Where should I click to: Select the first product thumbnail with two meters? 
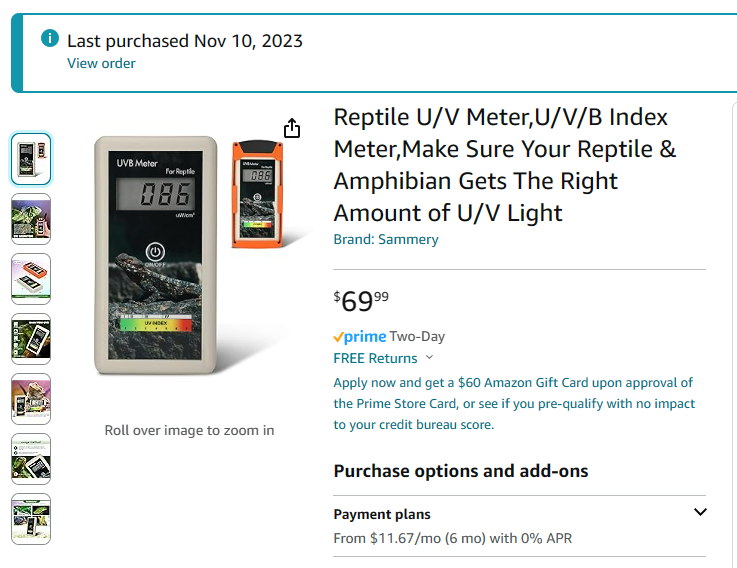coord(31,159)
